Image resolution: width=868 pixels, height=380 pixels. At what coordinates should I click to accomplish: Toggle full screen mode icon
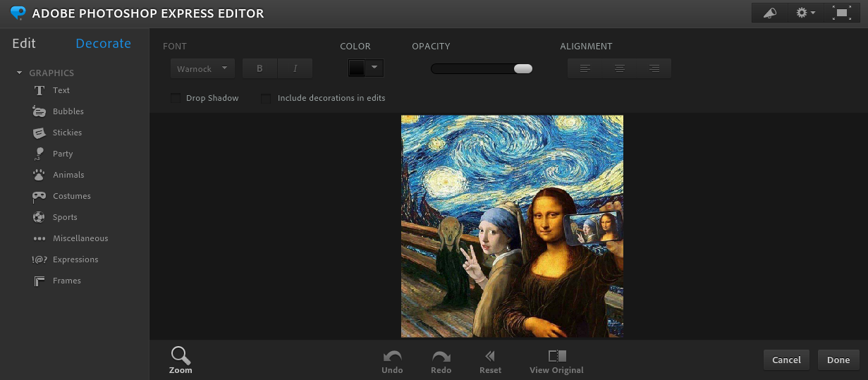click(841, 13)
